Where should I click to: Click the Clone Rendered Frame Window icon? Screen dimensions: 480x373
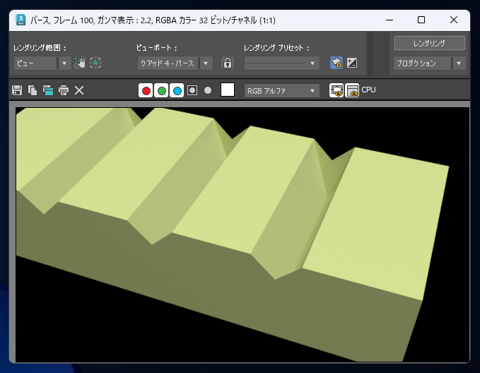pos(48,90)
